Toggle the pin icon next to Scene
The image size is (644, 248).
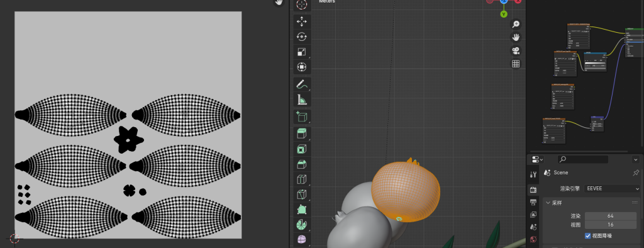[636, 172]
